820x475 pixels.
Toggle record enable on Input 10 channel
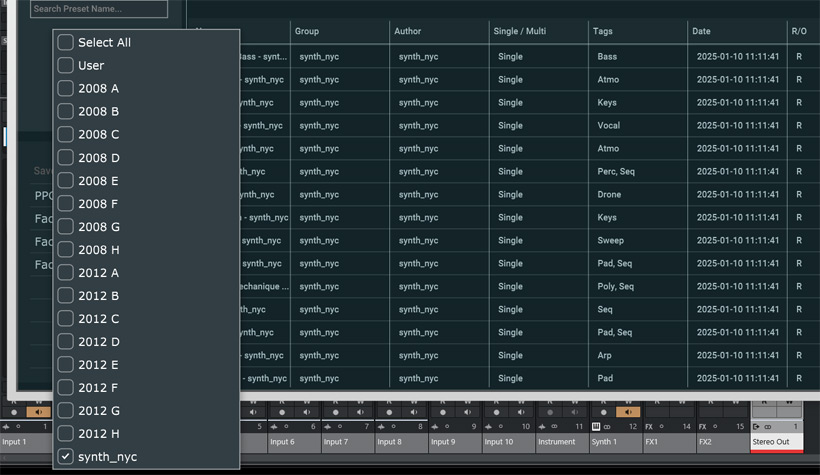[496, 412]
